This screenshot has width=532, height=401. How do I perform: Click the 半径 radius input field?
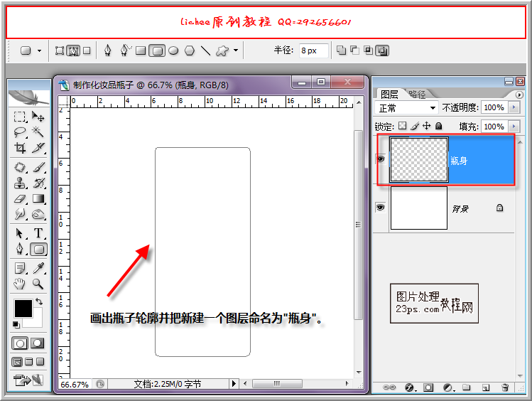[x=313, y=50]
